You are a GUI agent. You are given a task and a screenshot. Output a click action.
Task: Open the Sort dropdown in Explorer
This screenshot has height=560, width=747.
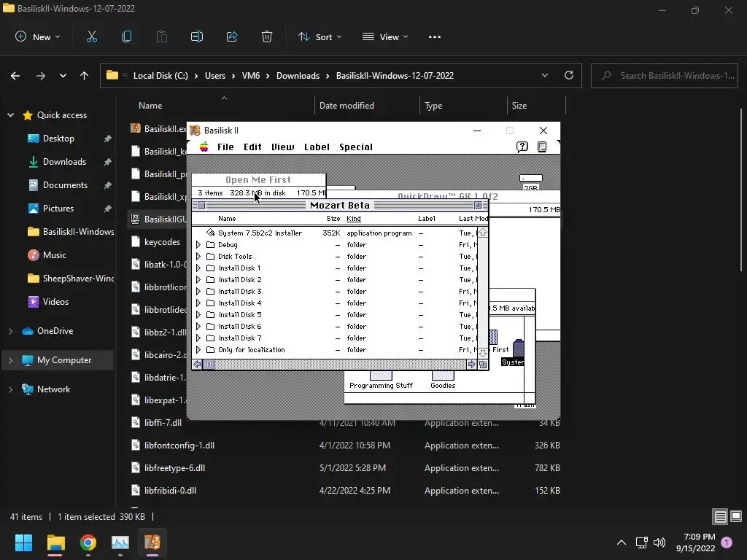[320, 36]
